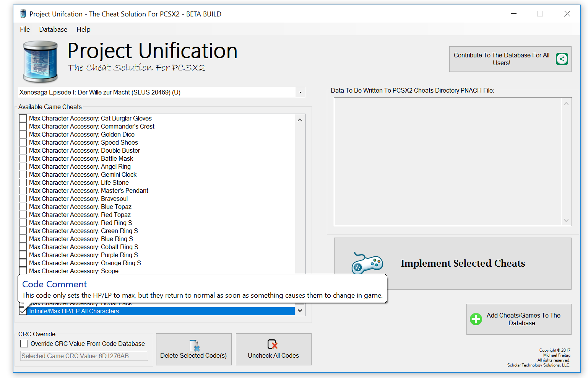
Task: Click Implement Selected Cheats button
Action: pos(453,264)
